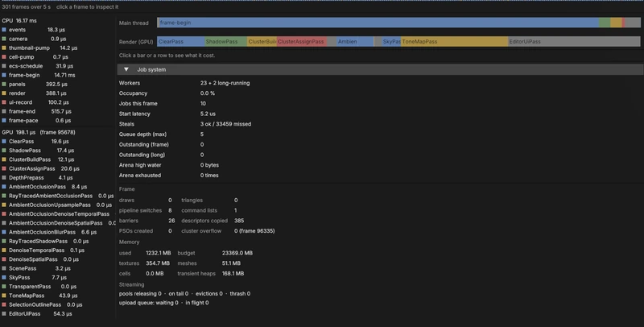Image resolution: width=644 pixels, height=327 pixels.
Task: Click the thumbnail-pump yellow color swatch
Action: (4, 48)
